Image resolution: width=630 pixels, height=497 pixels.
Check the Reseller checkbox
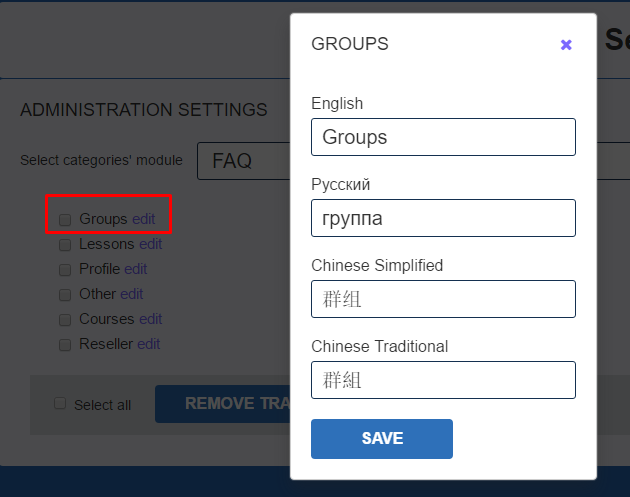coord(65,344)
